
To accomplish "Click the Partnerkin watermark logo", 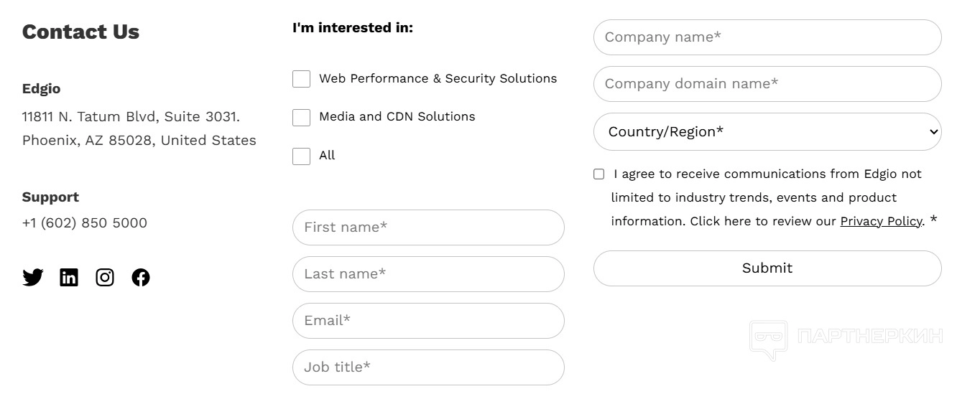I will tap(846, 337).
